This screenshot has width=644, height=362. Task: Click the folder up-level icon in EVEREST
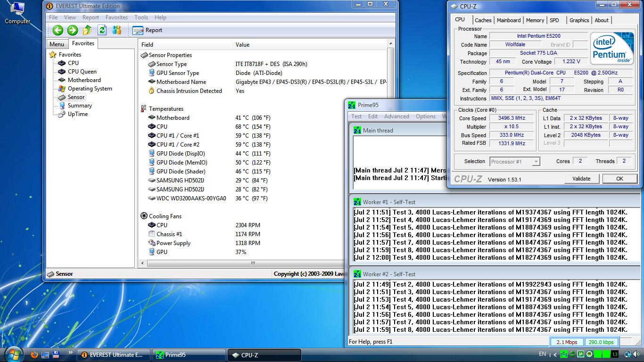click(87, 30)
